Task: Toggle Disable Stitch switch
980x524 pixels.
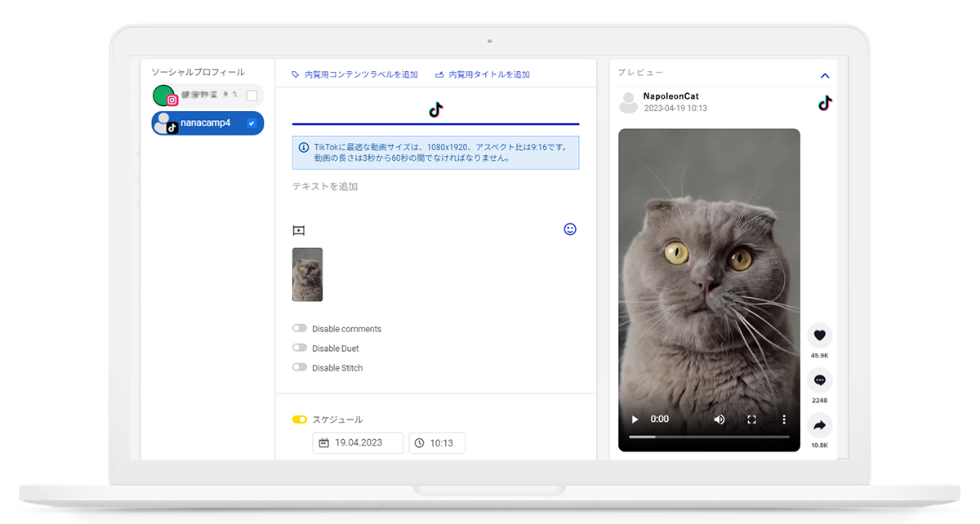Action: 300,367
